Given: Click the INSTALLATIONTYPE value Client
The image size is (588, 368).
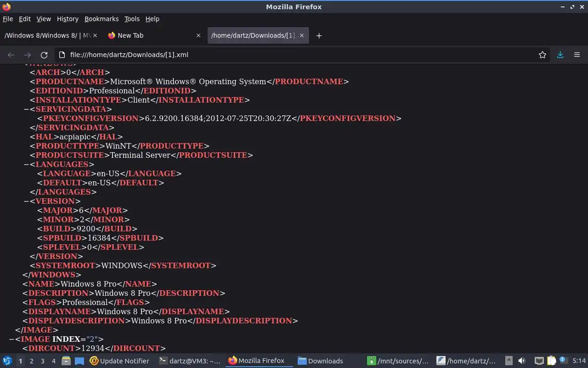Looking at the screenshot, I should pos(139,100).
